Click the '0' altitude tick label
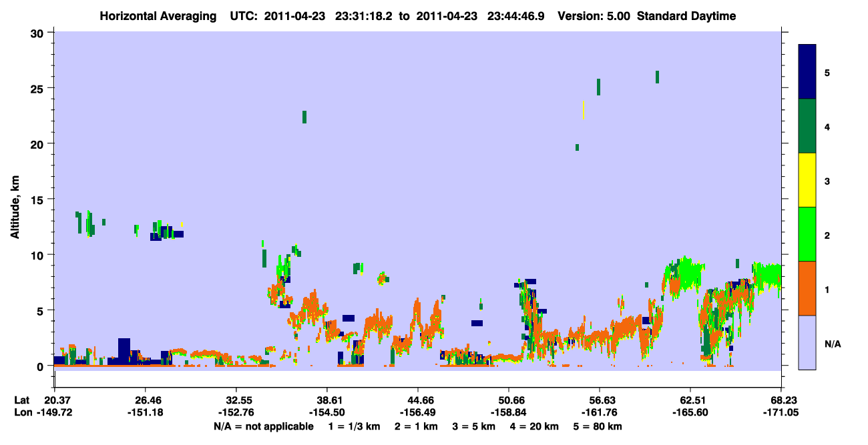The height and width of the screenshot is (445, 868). (x=41, y=366)
